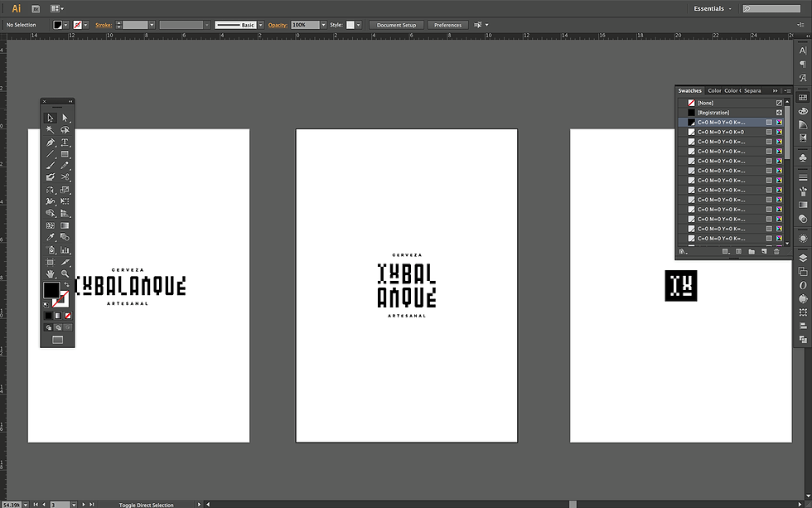Open the Color Guide panel icon in dock

(x=803, y=124)
